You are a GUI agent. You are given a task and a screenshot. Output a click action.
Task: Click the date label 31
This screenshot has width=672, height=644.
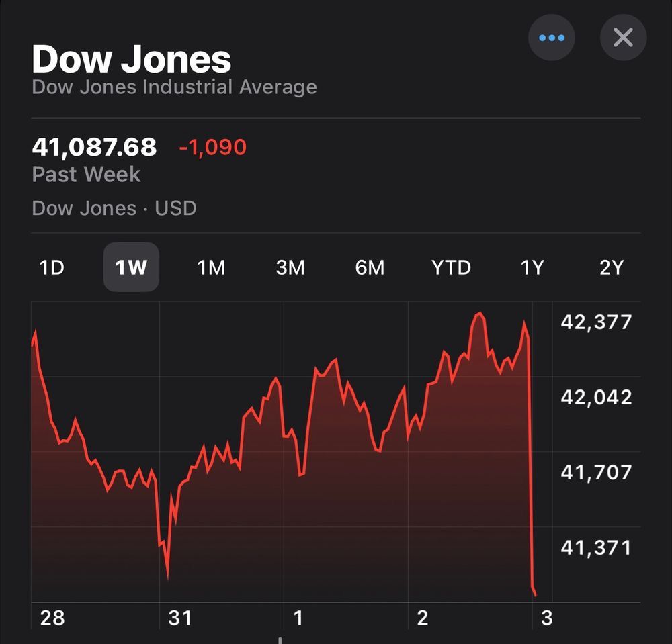click(179, 616)
